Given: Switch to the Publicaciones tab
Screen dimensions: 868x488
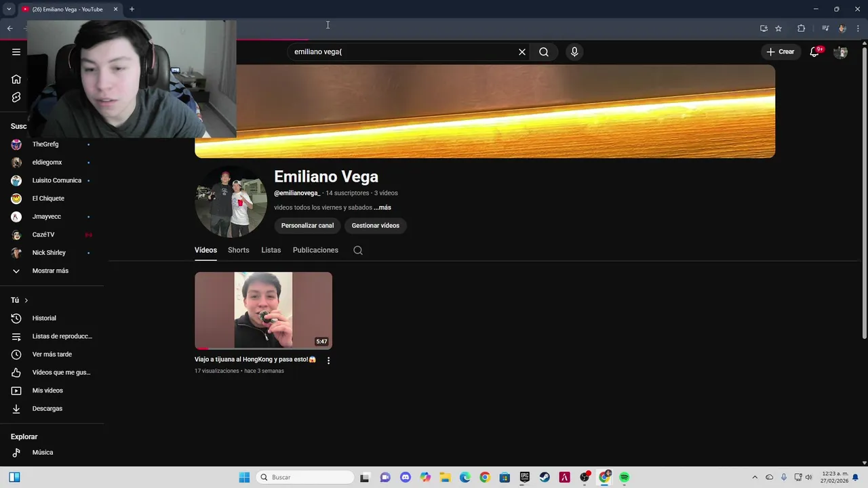Looking at the screenshot, I should pyautogui.click(x=315, y=250).
